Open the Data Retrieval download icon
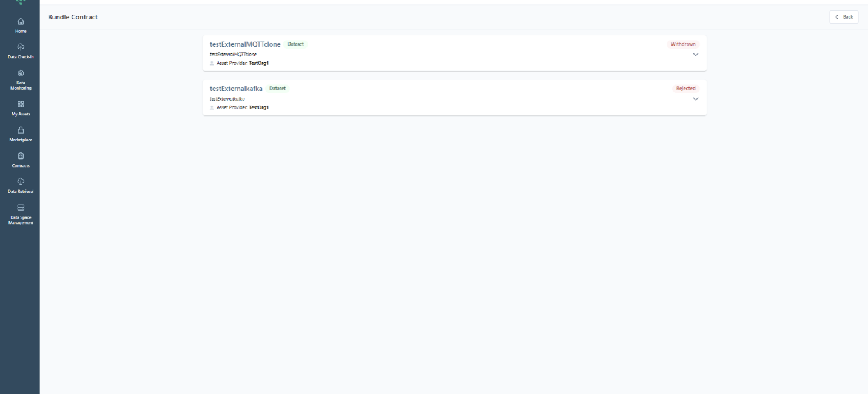 21,182
